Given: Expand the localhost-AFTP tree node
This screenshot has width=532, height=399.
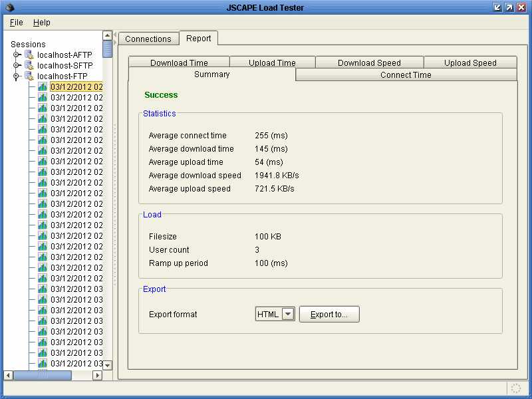Looking at the screenshot, I should 16,55.
